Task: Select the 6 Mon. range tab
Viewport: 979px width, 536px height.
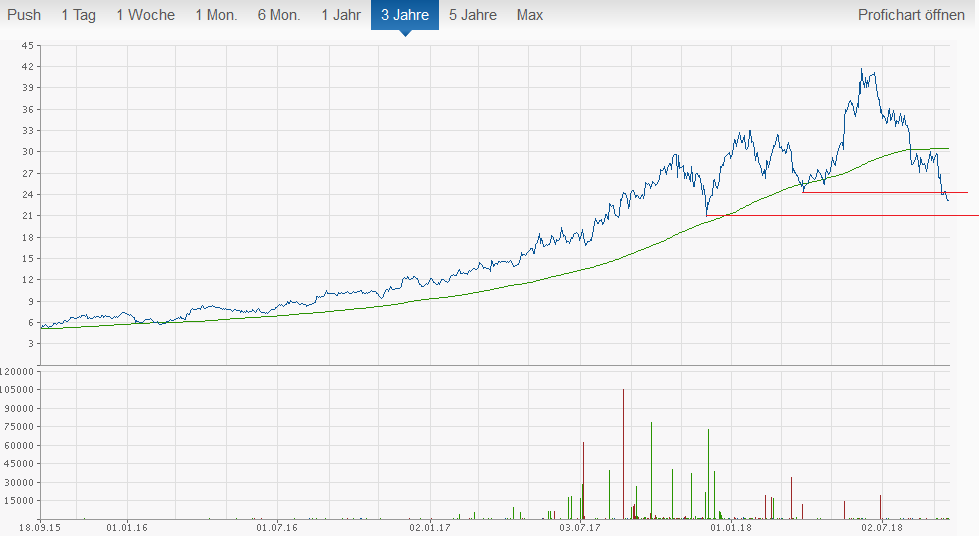Action: tap(279, 15)
